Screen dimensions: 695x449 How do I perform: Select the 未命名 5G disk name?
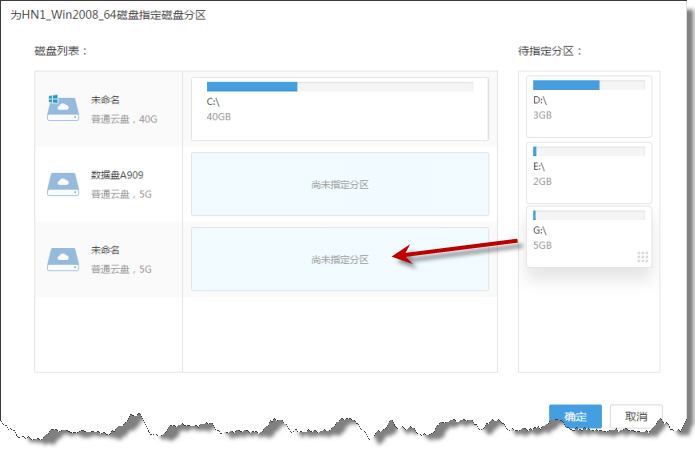(x=106, y=249)
